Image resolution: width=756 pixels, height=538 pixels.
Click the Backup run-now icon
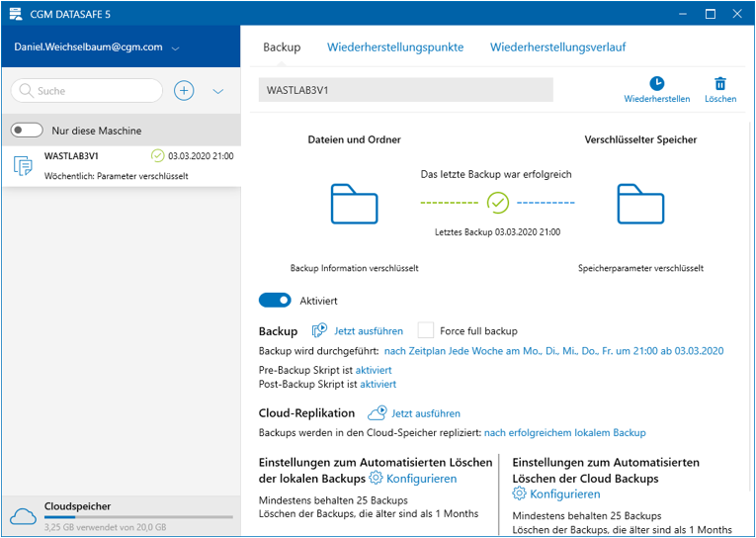(x=319, y=330)
